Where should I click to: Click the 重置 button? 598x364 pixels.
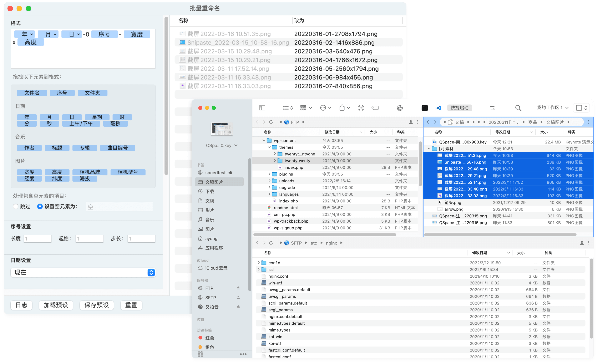[x=131, y=305]
